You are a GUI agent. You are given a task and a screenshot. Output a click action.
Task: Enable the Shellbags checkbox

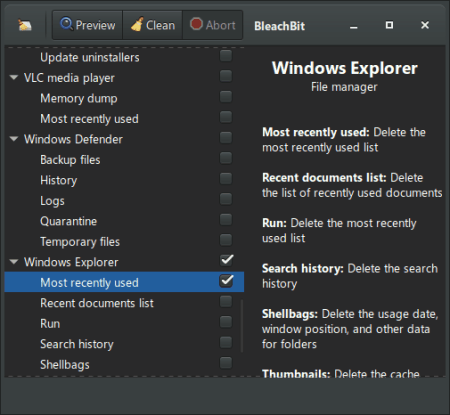point(226,363)
